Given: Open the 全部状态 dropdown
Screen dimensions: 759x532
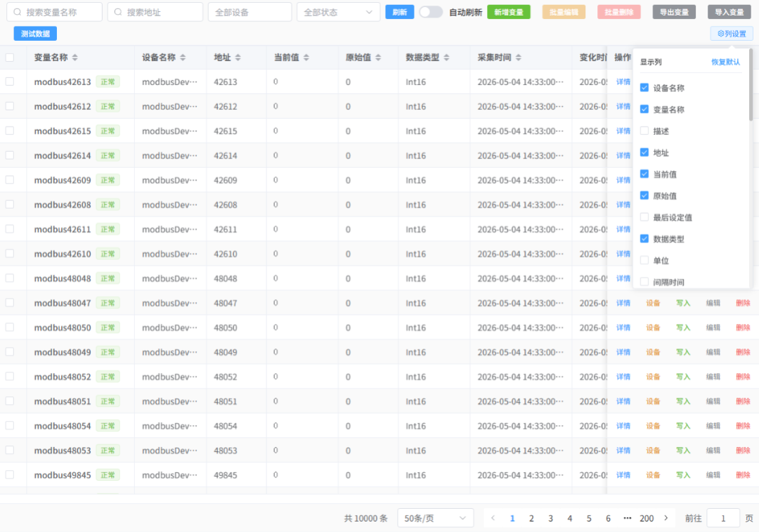Looking at the screenshot, I should [338, 12].
